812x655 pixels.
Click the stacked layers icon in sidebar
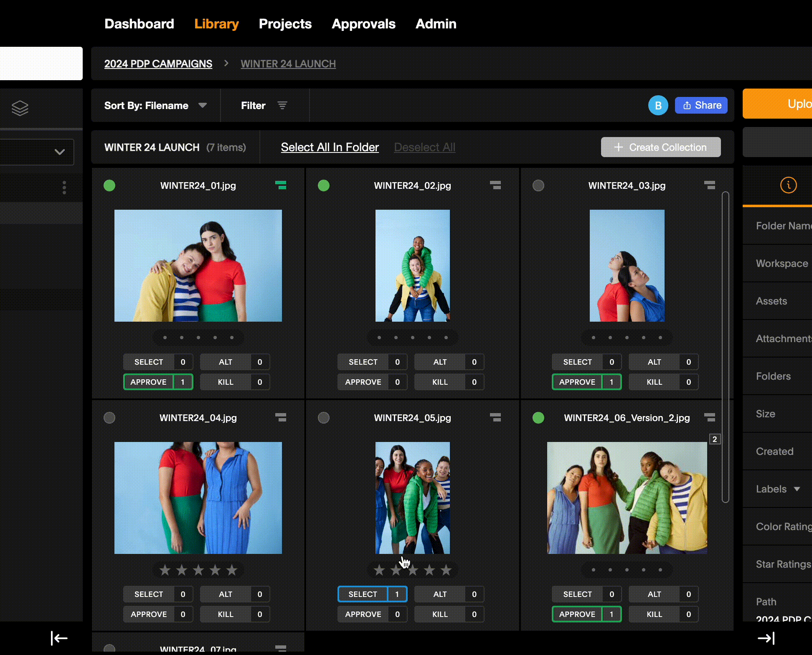pos(20,108)
